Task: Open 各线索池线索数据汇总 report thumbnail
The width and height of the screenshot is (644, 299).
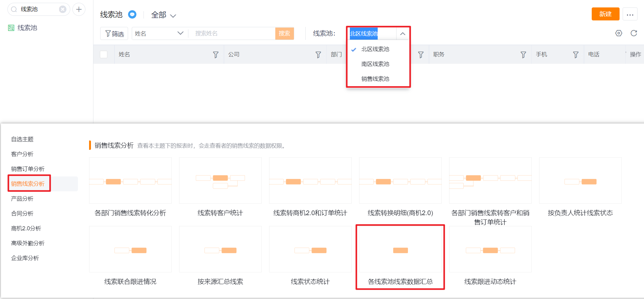Action: tap(400, 249)
